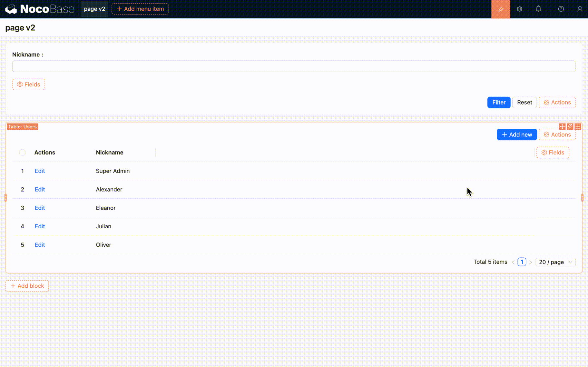Viewport: 588px width, 367px height.
Task: Toggle the UI editor highlighter icon
Action: click(x=500, y=9)
